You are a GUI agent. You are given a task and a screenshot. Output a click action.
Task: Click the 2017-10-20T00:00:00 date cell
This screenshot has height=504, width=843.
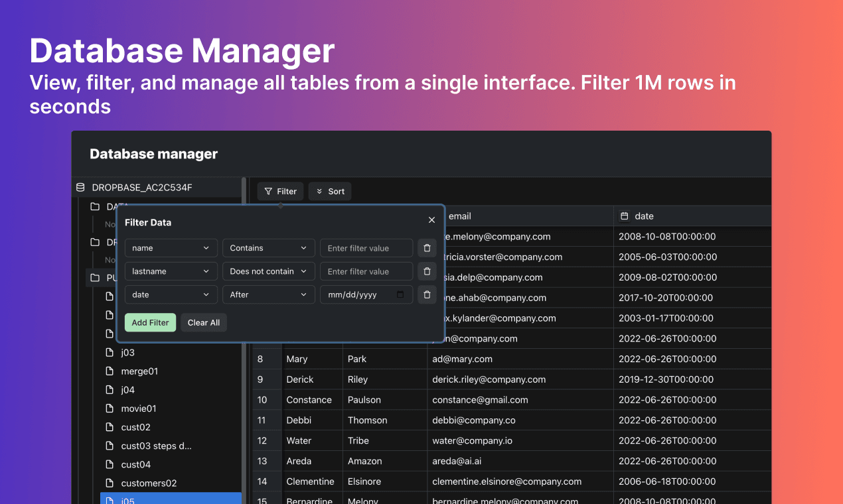point(692,298)
